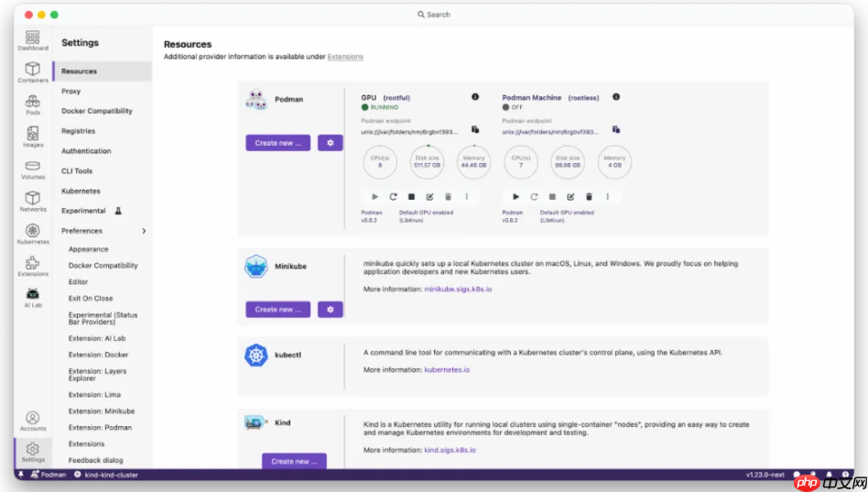Restart the running GPU machine
This screenshot has height=492, width=868.
click(x=393, y=196)
